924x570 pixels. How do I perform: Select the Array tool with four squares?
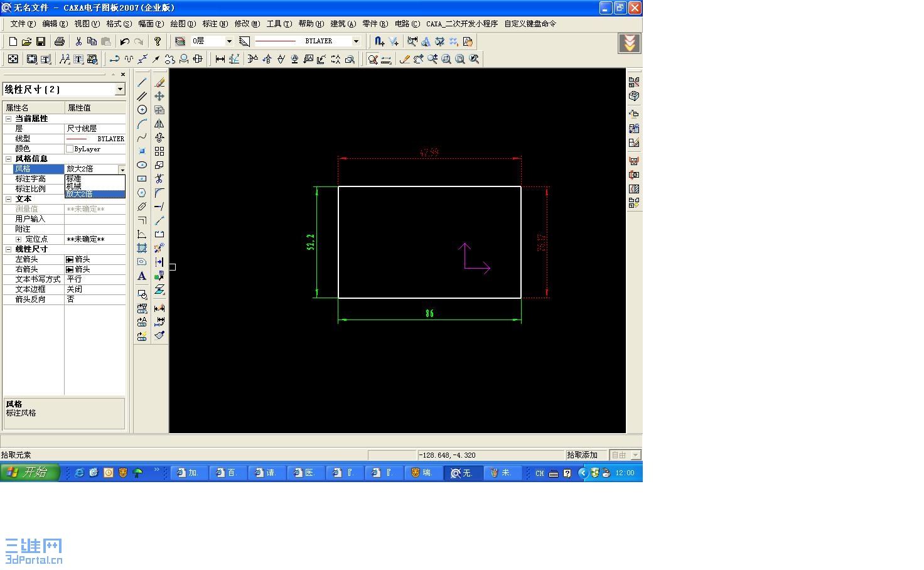pyautogui.click(x=159, y=151)
